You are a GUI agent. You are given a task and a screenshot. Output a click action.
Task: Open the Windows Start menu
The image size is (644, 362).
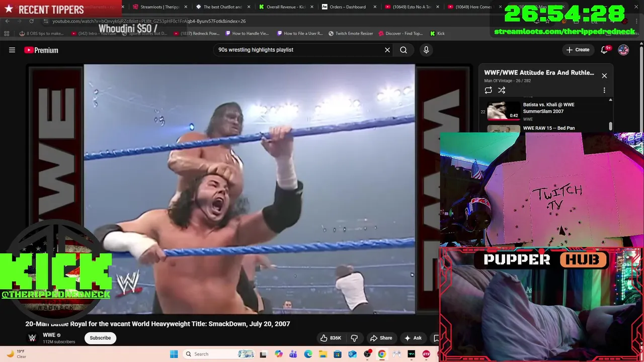click(x=174, y=354)
